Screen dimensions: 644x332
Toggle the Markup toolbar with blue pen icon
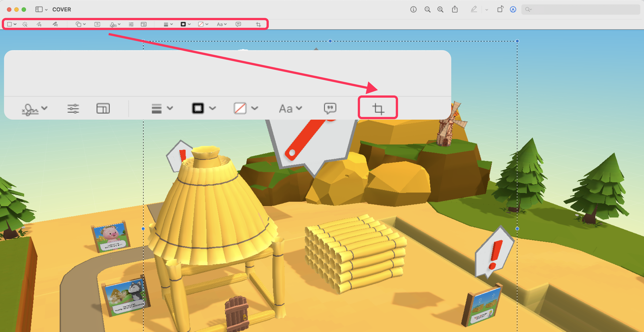click(513, 9)
